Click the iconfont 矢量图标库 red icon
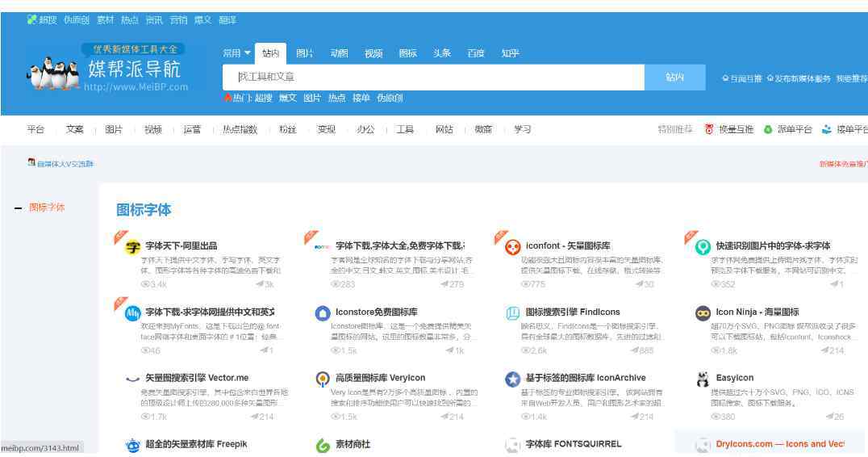Image resolution: width=868 pixels, height=457 pixels. click(x=512, y=246)
